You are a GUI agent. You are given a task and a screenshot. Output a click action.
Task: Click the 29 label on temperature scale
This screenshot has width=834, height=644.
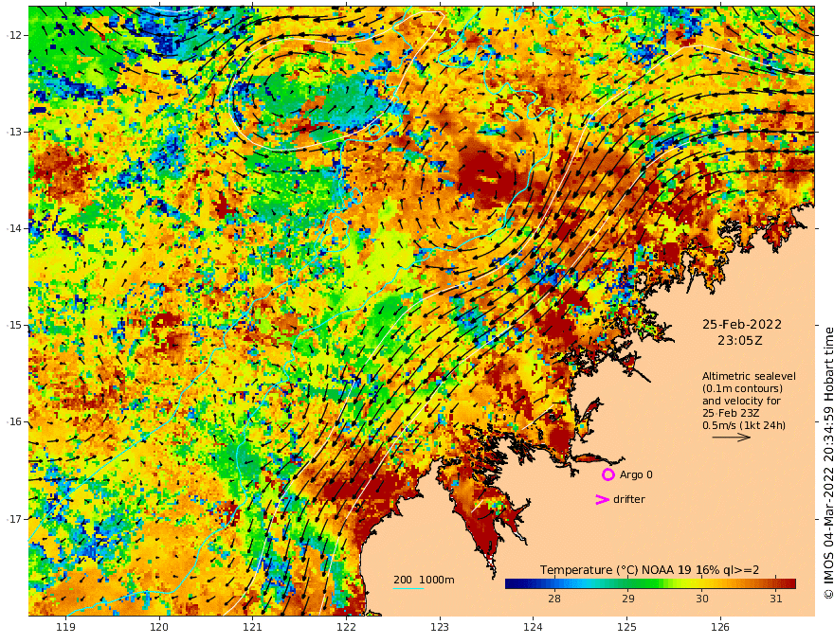(x=628, y=599)
